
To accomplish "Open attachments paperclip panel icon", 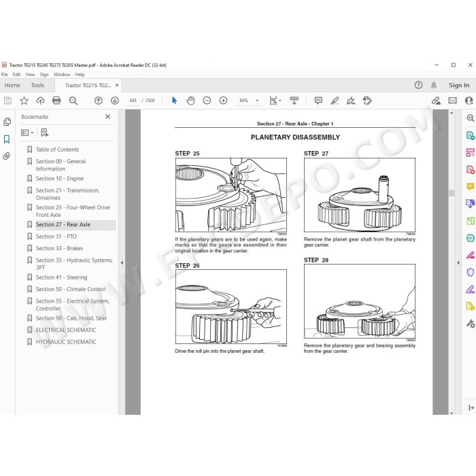I will (7, 156).
